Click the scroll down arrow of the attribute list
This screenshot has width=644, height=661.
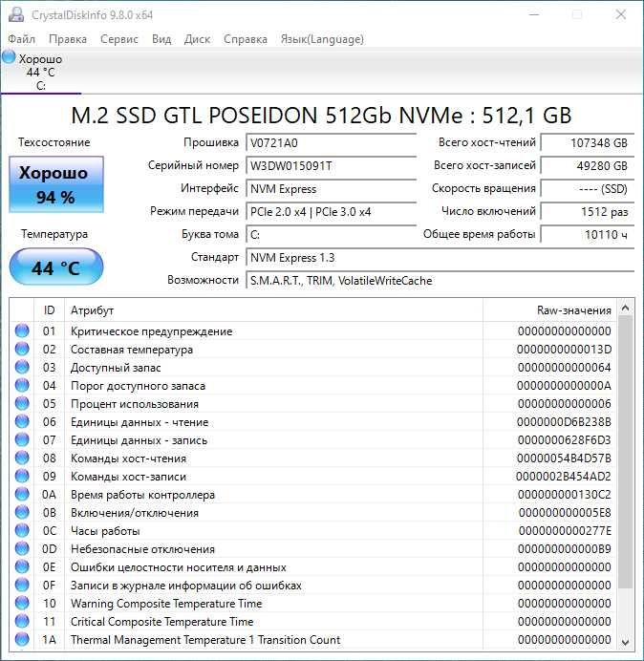626,642
